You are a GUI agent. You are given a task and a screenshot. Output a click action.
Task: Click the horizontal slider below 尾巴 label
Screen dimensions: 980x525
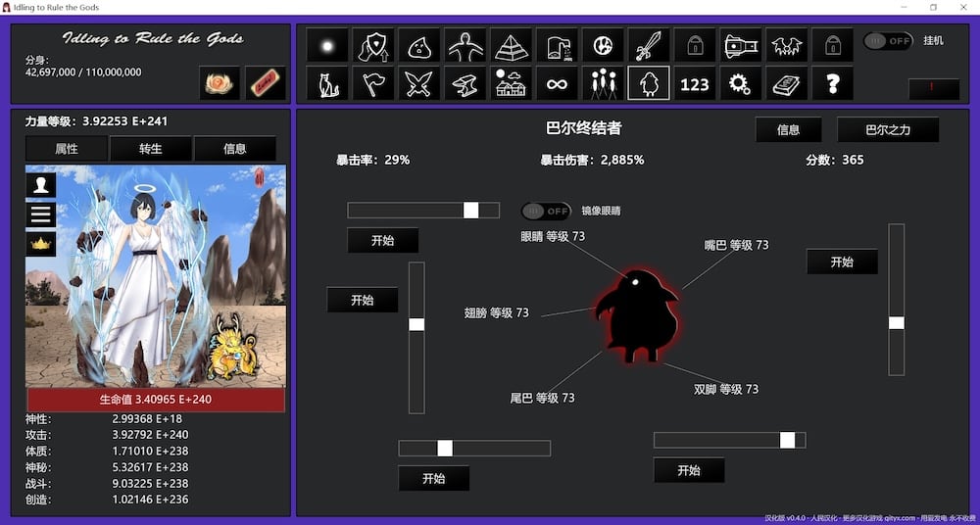[474, 449]
